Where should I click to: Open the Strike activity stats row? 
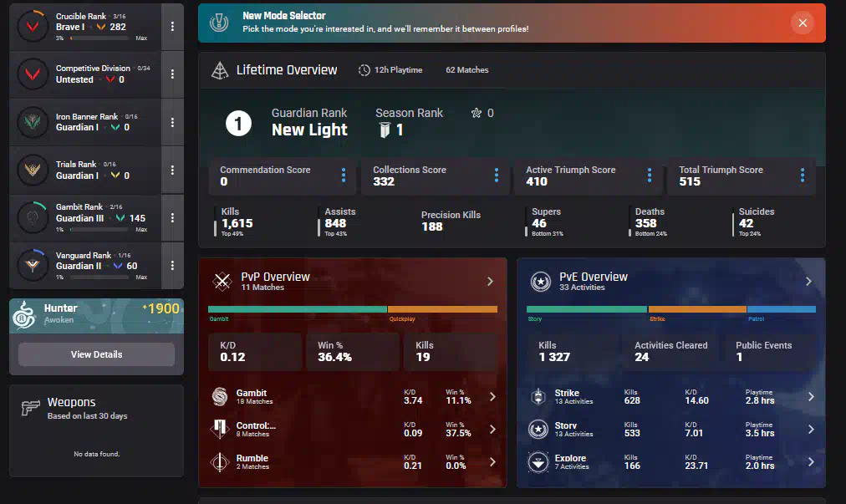pos(670,397)
